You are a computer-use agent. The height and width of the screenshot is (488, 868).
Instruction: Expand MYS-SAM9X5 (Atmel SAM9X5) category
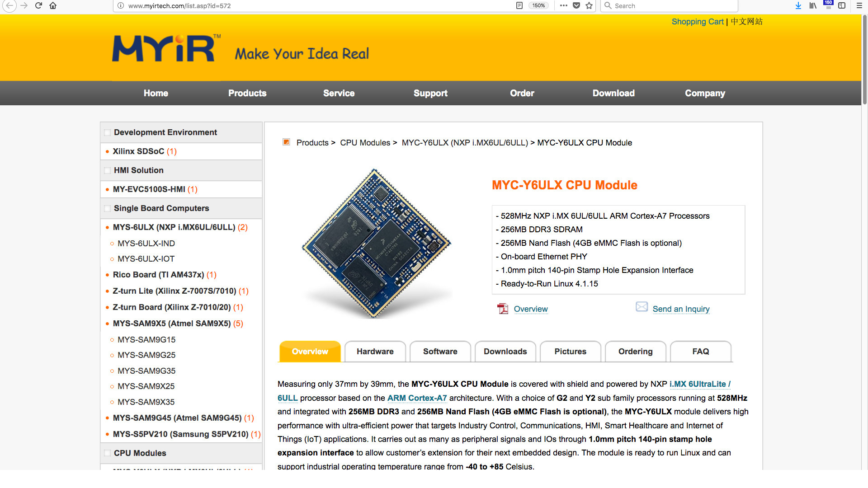click(172, 324)
